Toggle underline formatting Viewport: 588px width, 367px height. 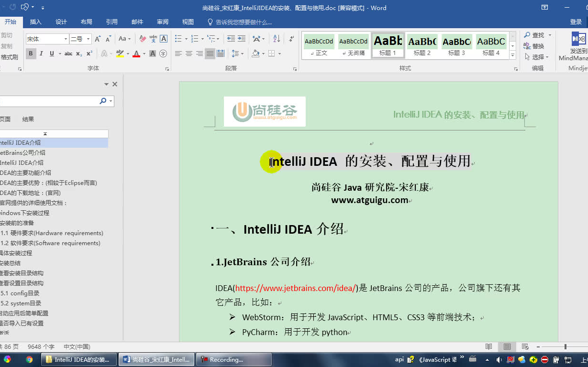pyautogui.click(x=52, y=53)
